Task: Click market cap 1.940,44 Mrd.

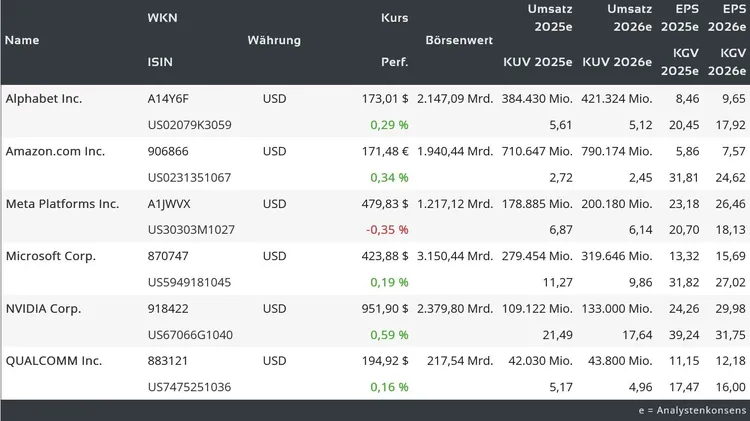Action: (x=455, y=152)
